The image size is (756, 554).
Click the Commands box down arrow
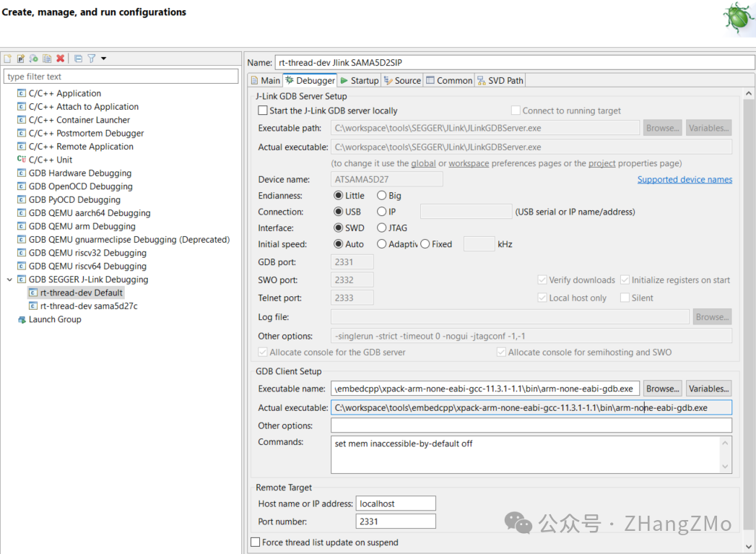pos(725,467)
